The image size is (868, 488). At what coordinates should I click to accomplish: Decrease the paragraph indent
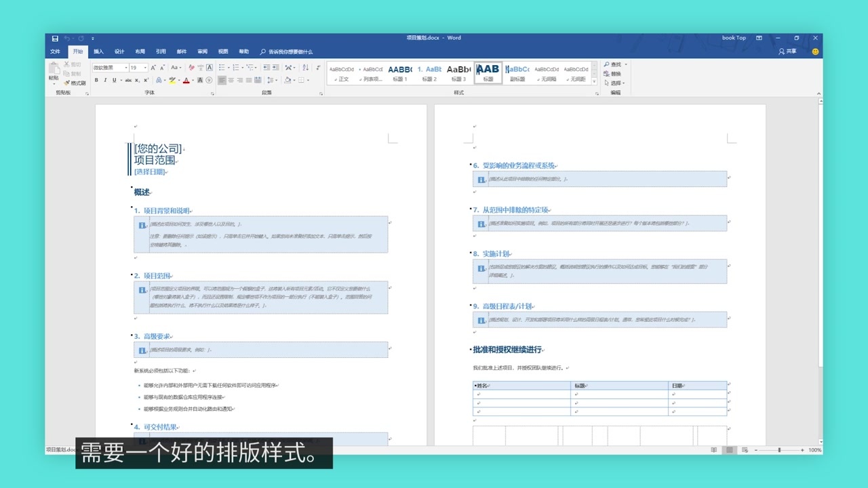267,68
